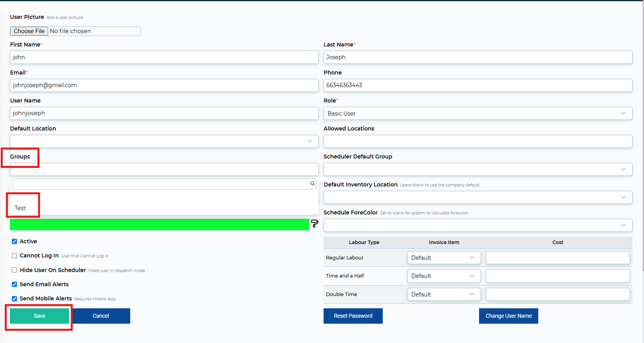Screen dimensions: 644x343
Task: Click the Allowed Locations field
Action: (478, 142)
